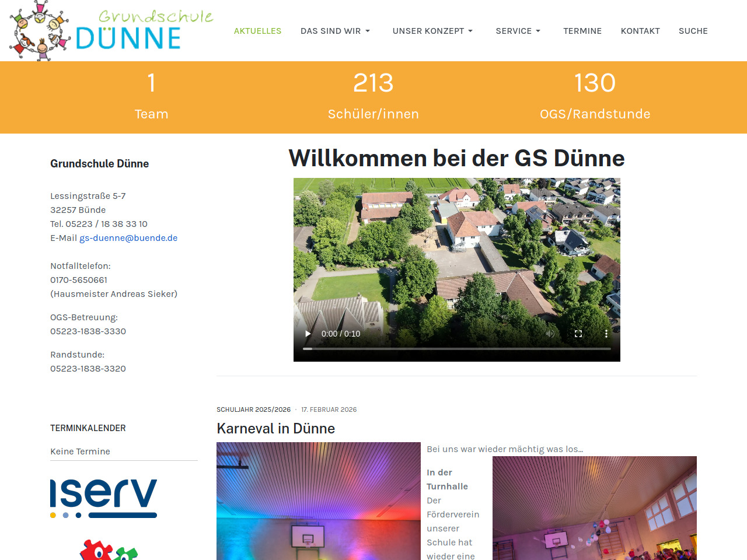Open the Service dropdown menu
Viewport: 747px width, 560px height.
[x=518, y=31]
